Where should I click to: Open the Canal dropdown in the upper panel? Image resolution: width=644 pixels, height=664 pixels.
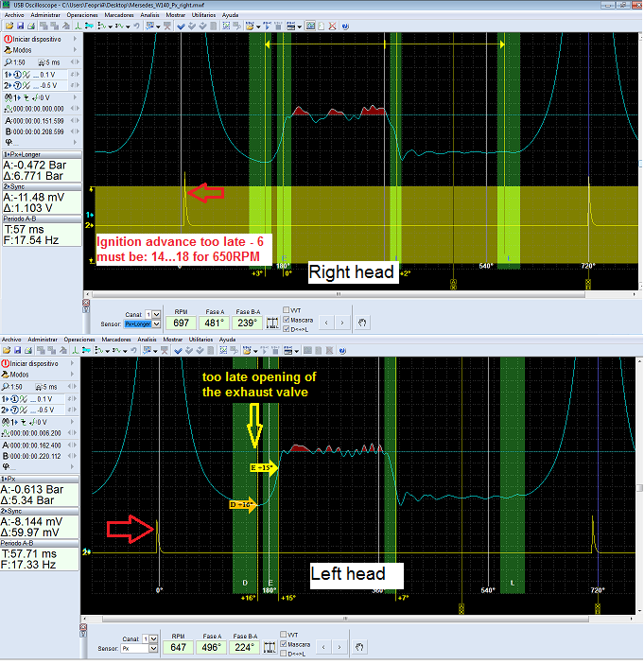tap(156, 314)
